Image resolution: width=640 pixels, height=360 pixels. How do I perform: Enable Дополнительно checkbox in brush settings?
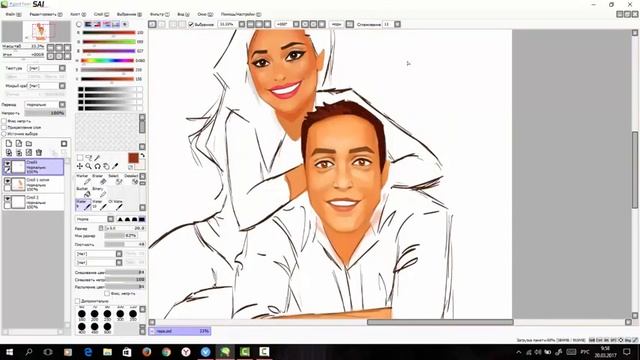[78, 301]
